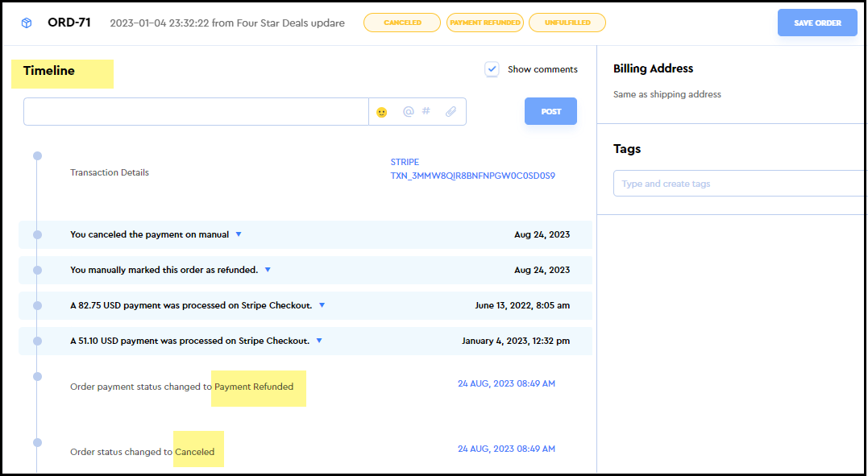Uncheck the Show comments checkbox
This screenshot has width=868, height=476.
(x=492, y=69)
